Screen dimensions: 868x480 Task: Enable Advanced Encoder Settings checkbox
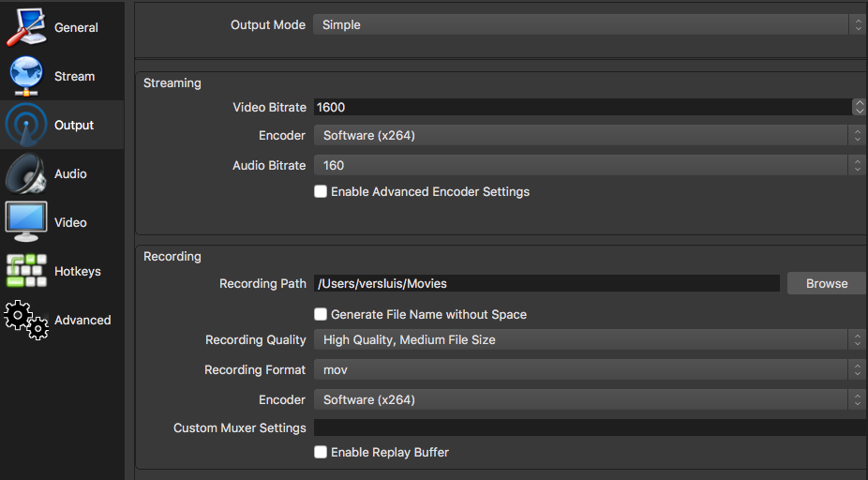(321, 191)
